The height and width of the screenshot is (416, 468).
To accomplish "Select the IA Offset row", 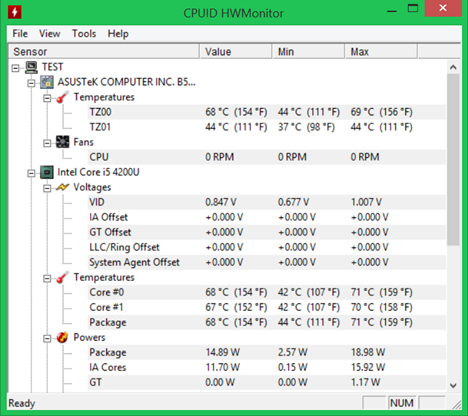I will [267, 217].
